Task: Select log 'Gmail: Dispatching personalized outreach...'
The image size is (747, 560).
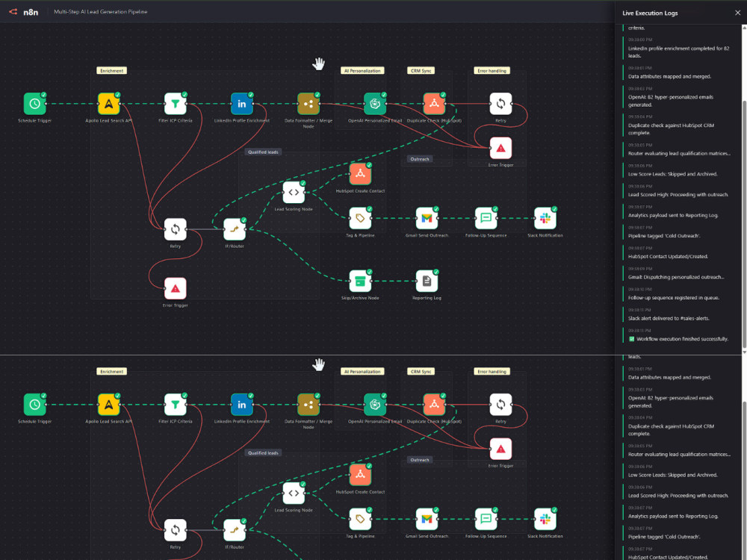Action: coord(676,277)
